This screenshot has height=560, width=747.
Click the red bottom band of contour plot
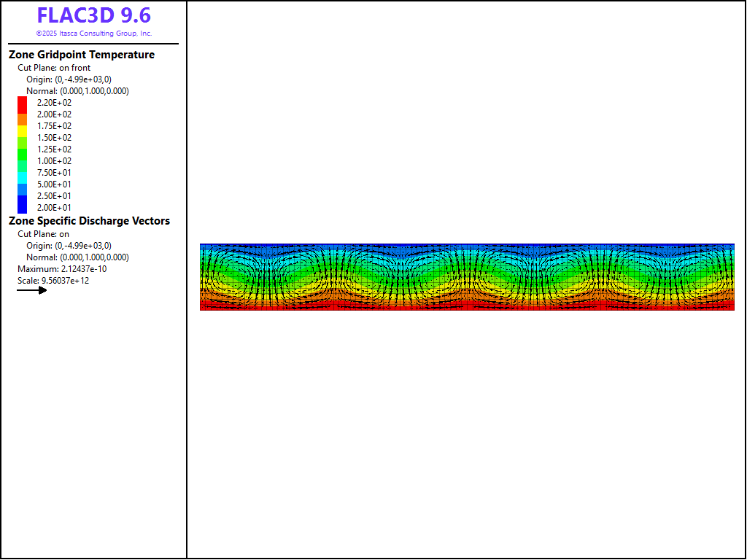[x=467, y=306]
